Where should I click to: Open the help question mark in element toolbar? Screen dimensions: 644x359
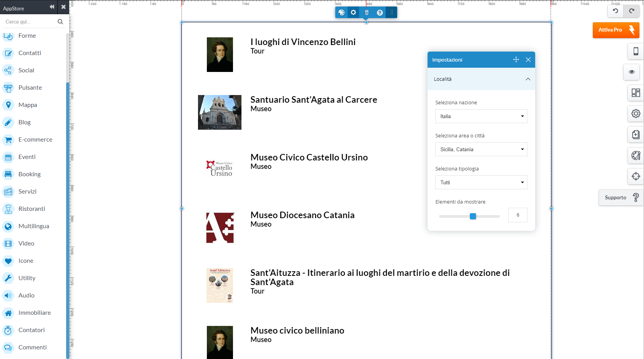tap(379, 13)
